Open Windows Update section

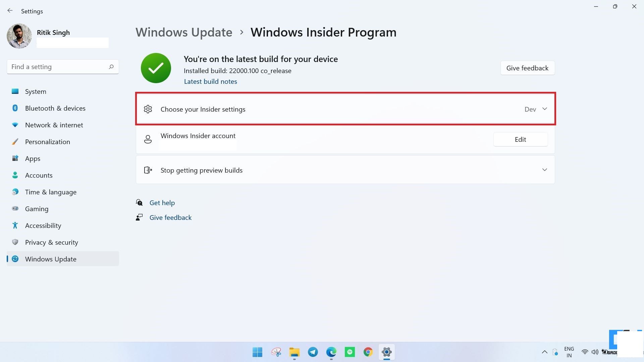click(50, 258)
